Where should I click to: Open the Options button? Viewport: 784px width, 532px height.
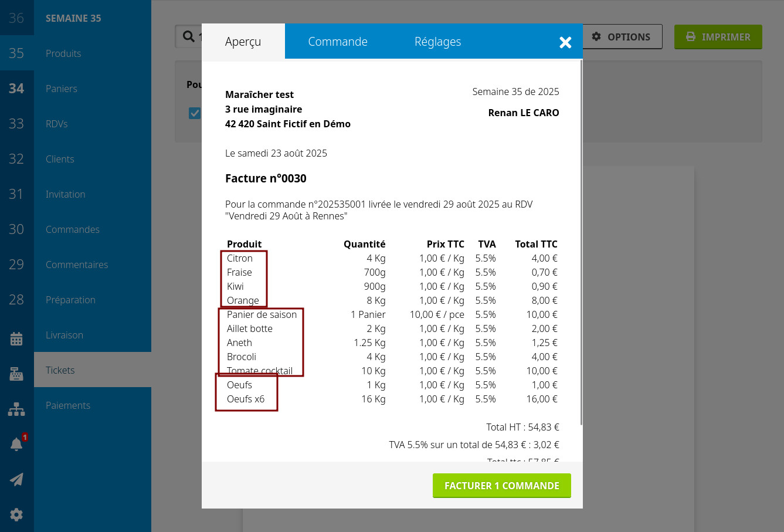tap(622, 36)
